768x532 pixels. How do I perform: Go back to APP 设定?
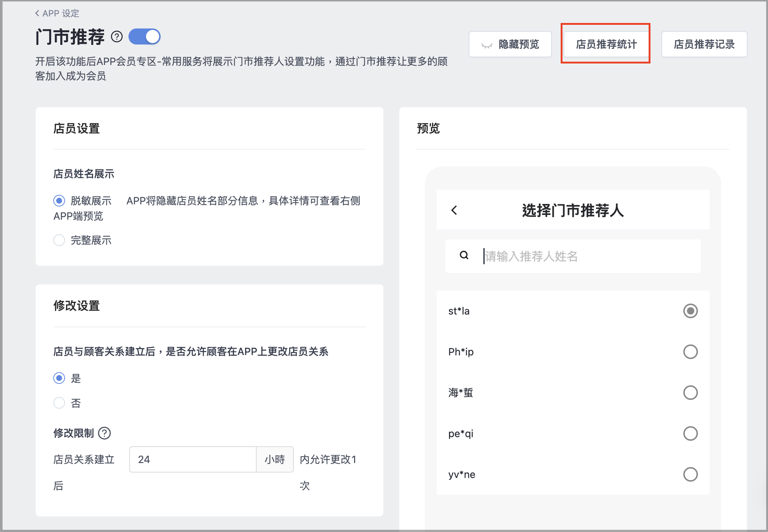tap(57, 14)
